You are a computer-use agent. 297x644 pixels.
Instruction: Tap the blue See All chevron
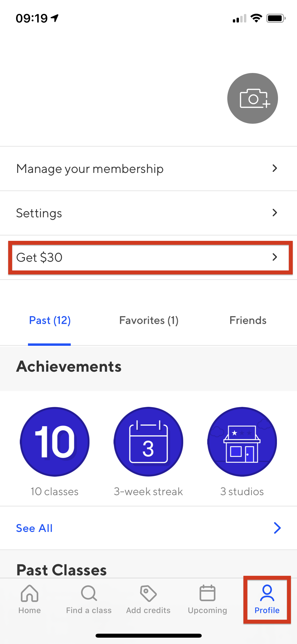[277, 528]
